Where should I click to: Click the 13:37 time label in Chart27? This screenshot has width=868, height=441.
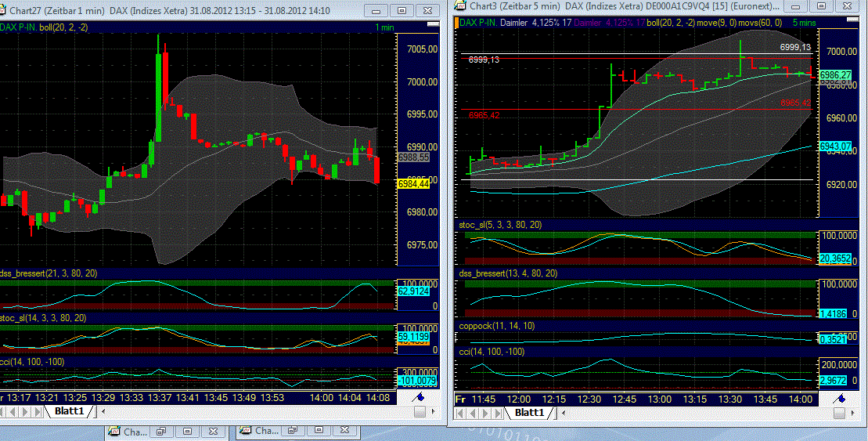(x=160, y=397)
